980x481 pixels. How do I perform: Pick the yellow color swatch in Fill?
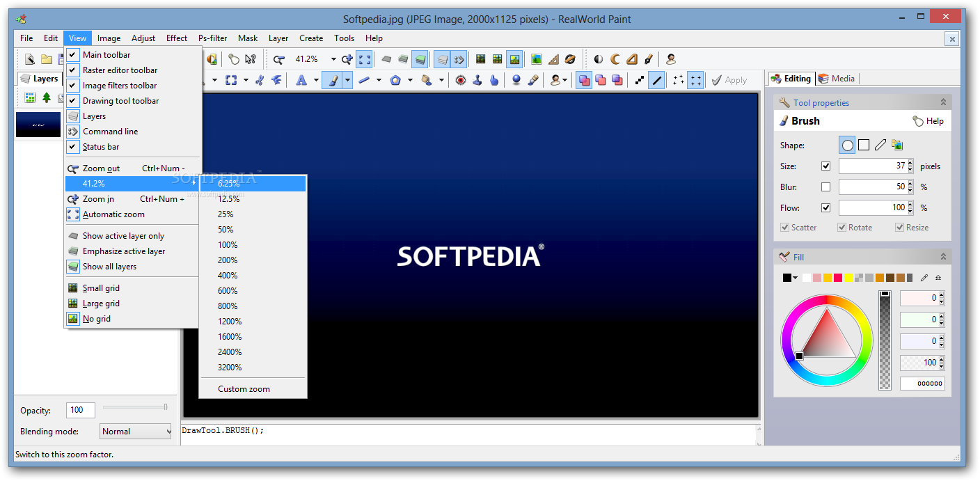(x=848, y=278)
